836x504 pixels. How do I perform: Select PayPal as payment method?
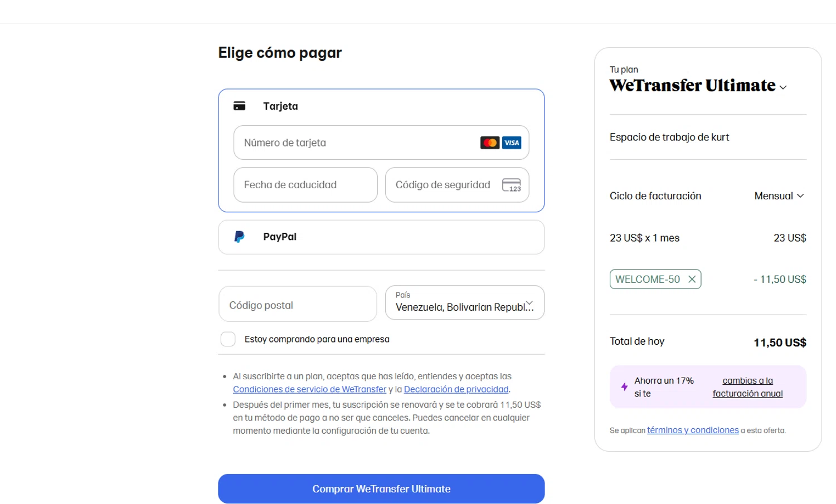pos(381,237)
